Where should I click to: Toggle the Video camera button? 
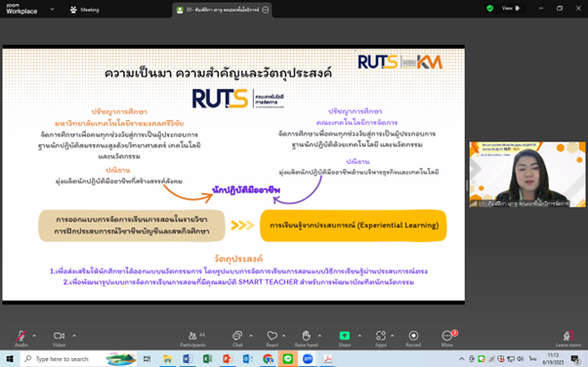point(59,338)
